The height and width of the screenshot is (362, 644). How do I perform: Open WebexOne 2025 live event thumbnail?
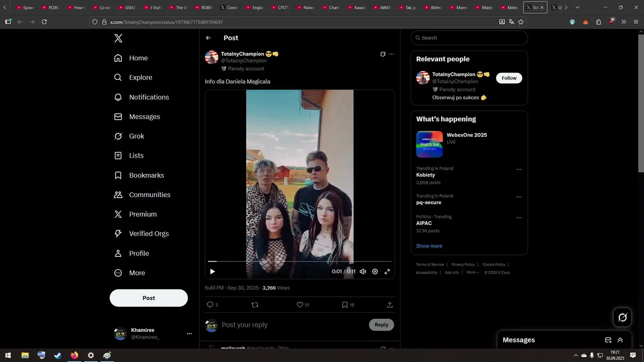429,144
